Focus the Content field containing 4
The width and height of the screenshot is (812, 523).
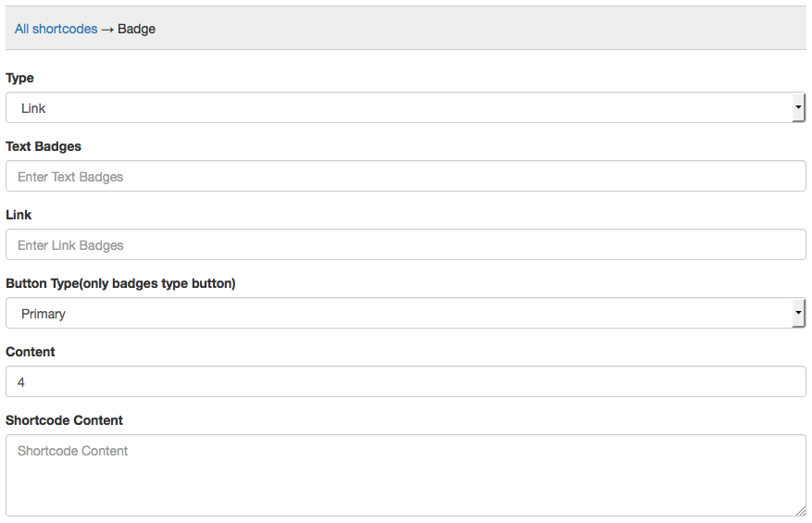[x=406, y=381]
